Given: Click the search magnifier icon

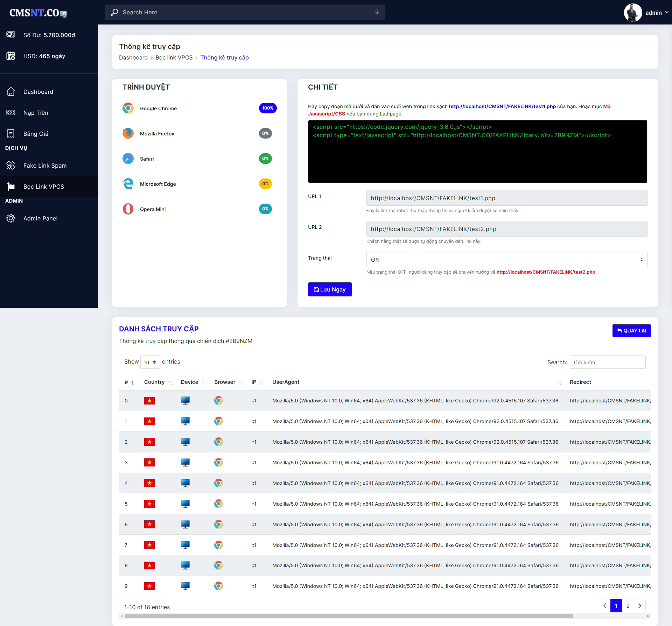Looking at the screenshot, I should click(x=114, y=12).
